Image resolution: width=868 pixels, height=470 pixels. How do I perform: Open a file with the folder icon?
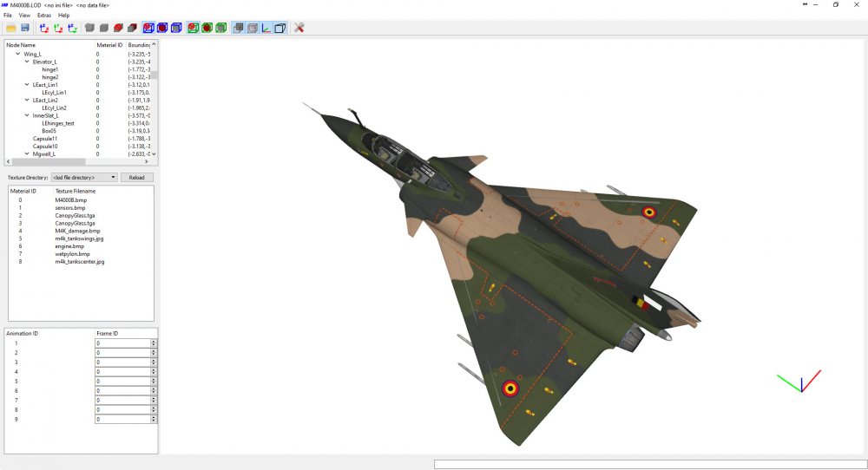click(11, 28)
